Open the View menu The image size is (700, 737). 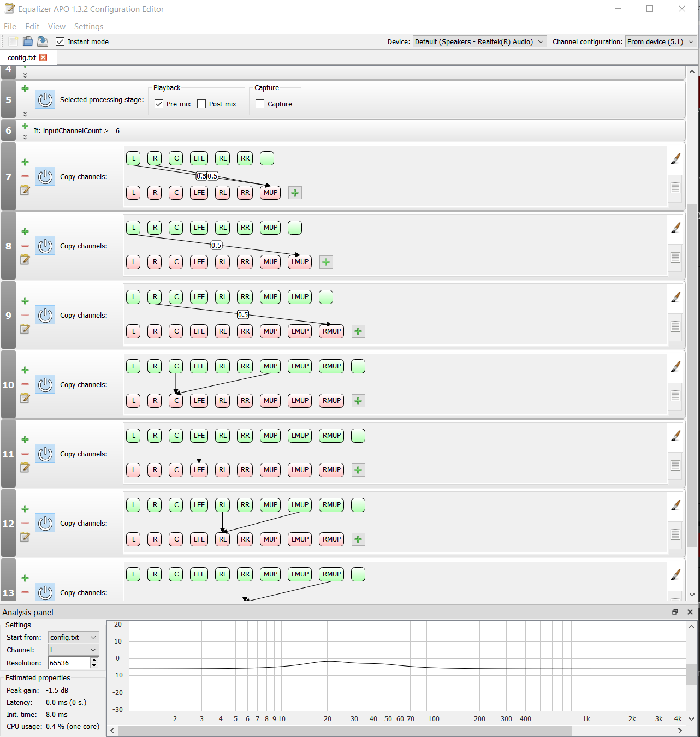(x=56, y=27)
